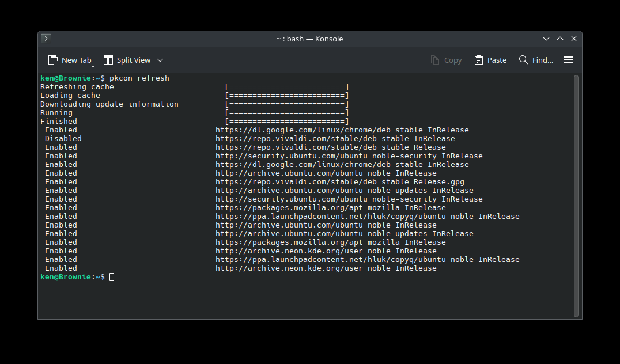The height and width of the screenshot is (364, 620).
Task: Click the Finished progress bar
Action: 287,122
